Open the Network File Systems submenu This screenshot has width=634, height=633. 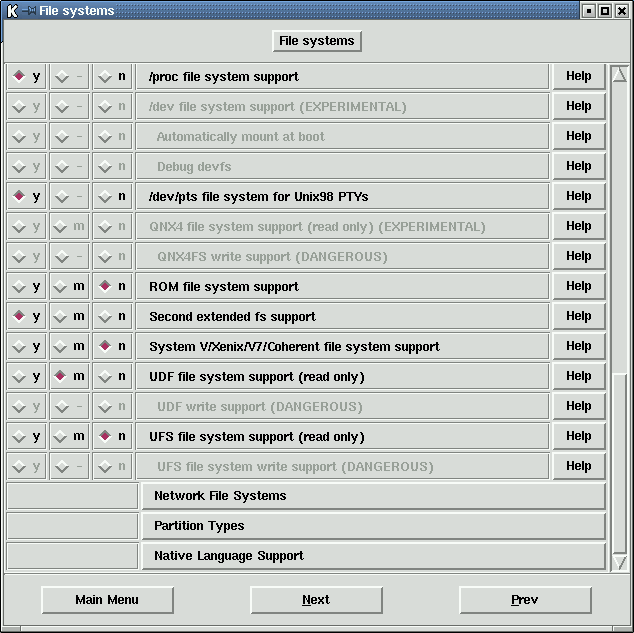click(372, 496)
